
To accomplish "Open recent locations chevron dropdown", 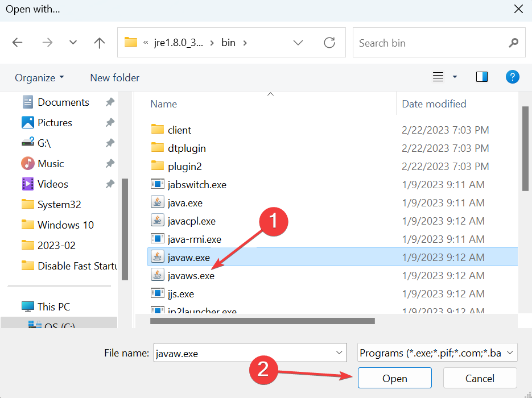I will pos(73,43).
